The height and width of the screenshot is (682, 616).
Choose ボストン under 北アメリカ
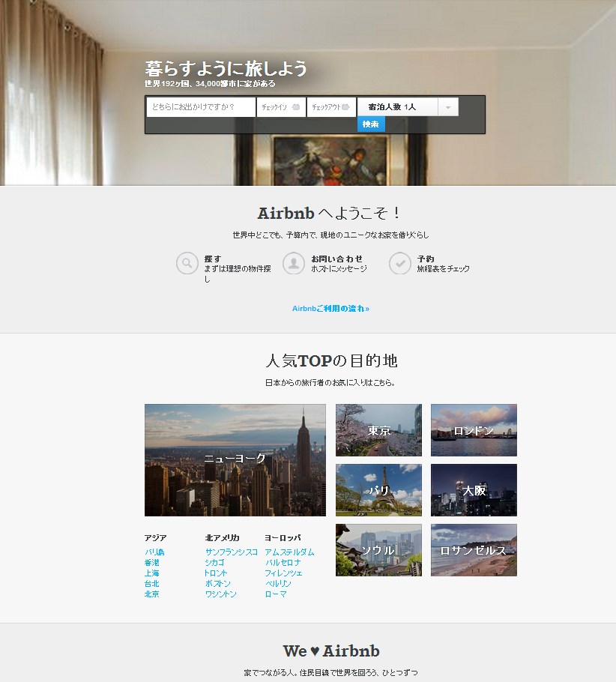tap(218, 583)
